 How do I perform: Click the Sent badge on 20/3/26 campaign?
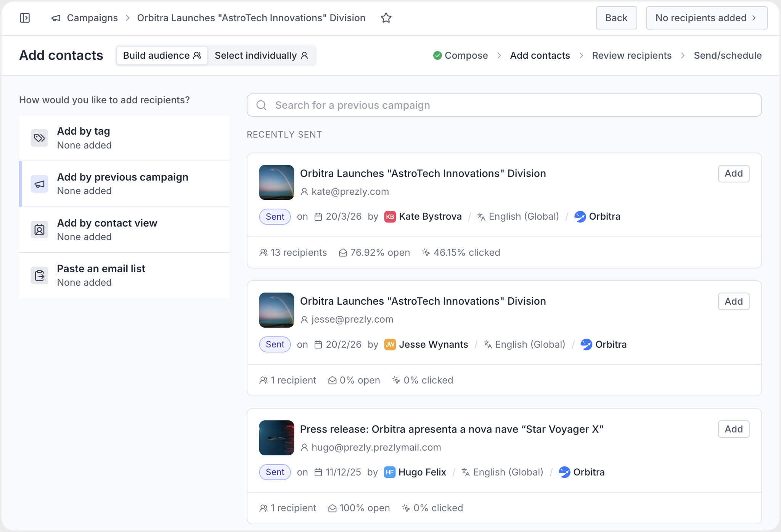[275, 217]
